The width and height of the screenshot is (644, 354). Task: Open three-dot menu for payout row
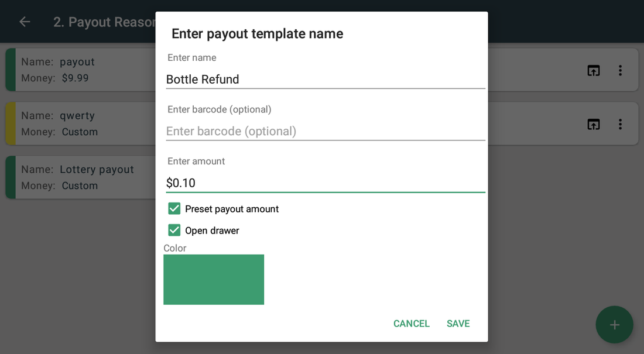point(620,71)
